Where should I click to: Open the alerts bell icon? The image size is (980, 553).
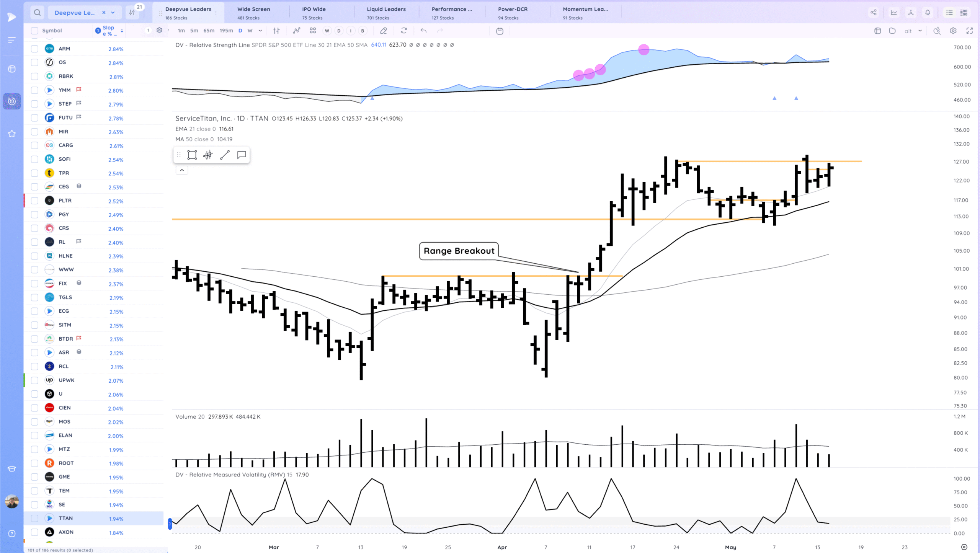(x=928, y=13)
